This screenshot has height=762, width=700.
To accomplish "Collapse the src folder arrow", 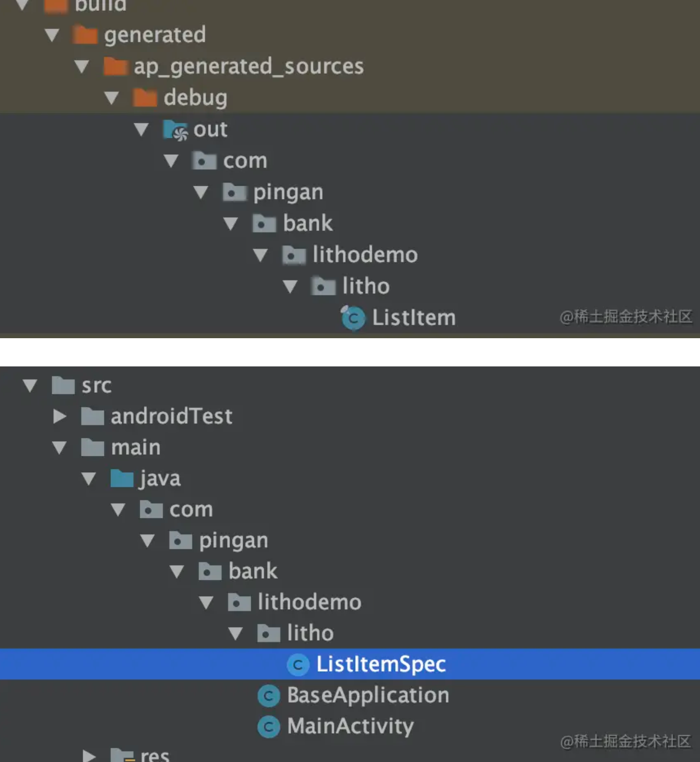I will coord(30,386).
